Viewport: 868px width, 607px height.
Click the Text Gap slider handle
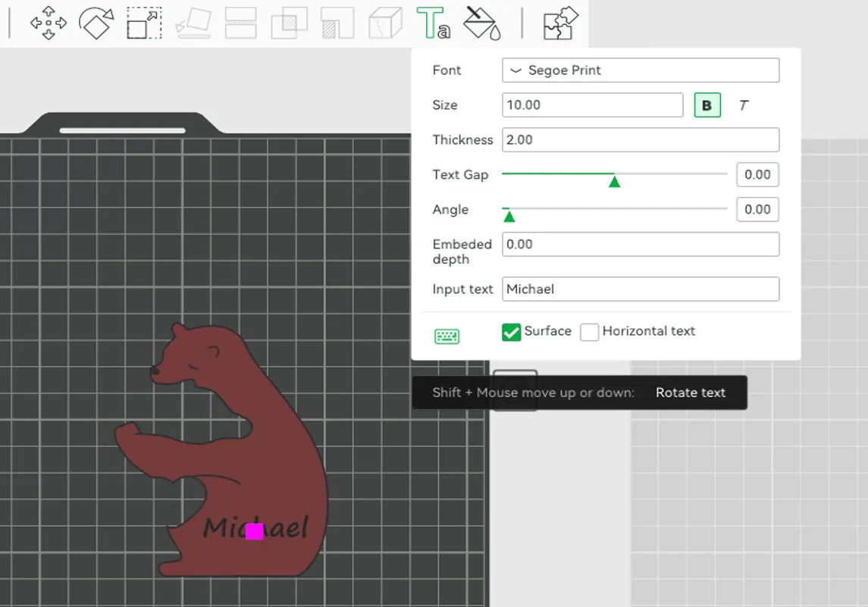[615, 181]
